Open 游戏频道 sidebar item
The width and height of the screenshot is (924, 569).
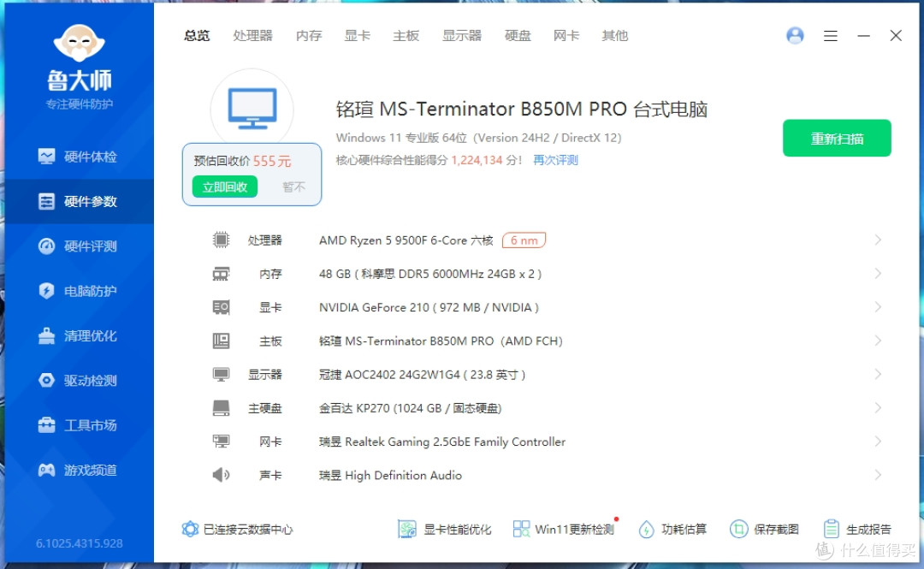pyautogui.click(x=78, y=470)
